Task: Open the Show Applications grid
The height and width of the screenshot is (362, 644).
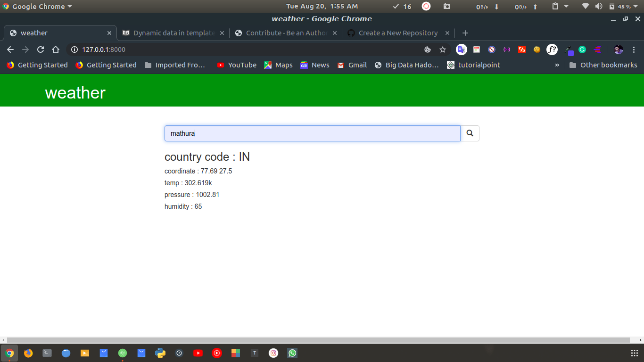Action: [634, 353]
